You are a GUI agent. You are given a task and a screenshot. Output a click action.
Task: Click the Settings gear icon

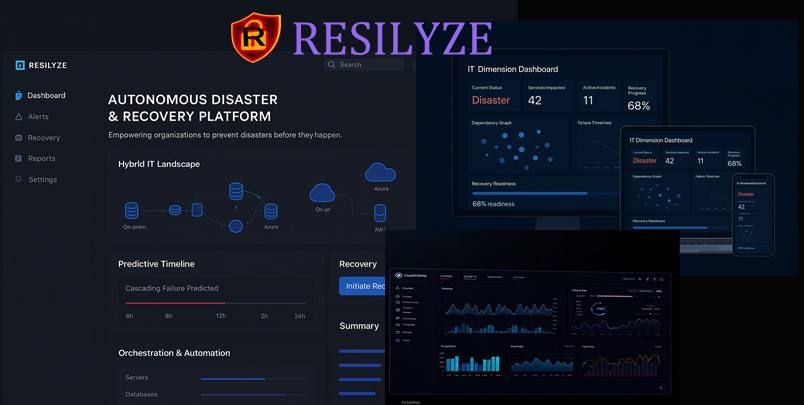coord(19,180)
